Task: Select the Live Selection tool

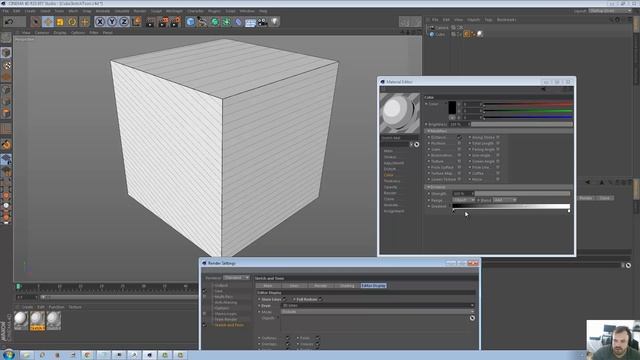Action: click(x=35, y=21)
